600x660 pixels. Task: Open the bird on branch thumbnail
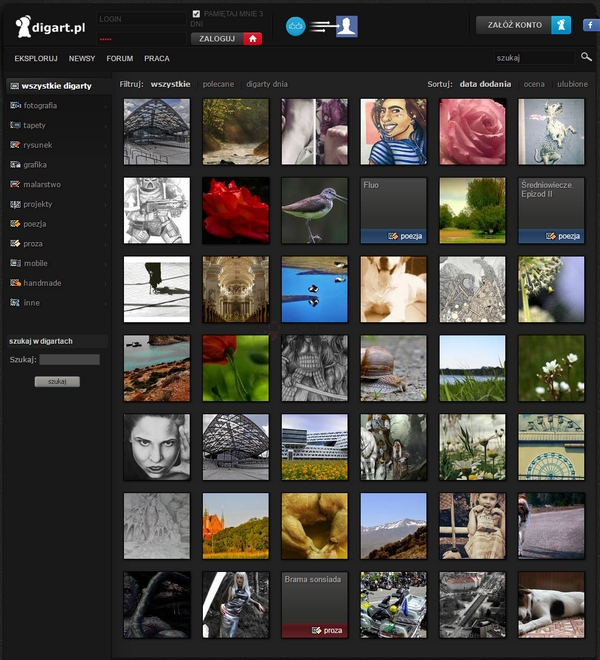[315, 210]
